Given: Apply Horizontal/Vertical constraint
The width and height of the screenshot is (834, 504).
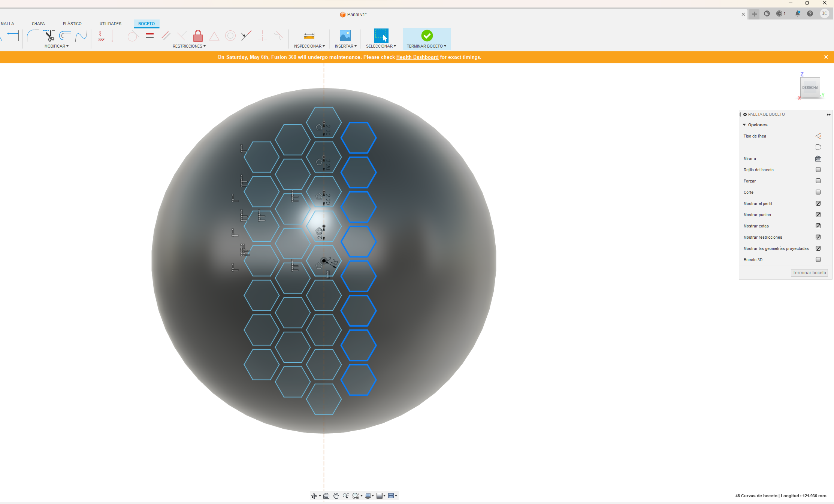Looking at the screenshot, I should coord(101,36).
